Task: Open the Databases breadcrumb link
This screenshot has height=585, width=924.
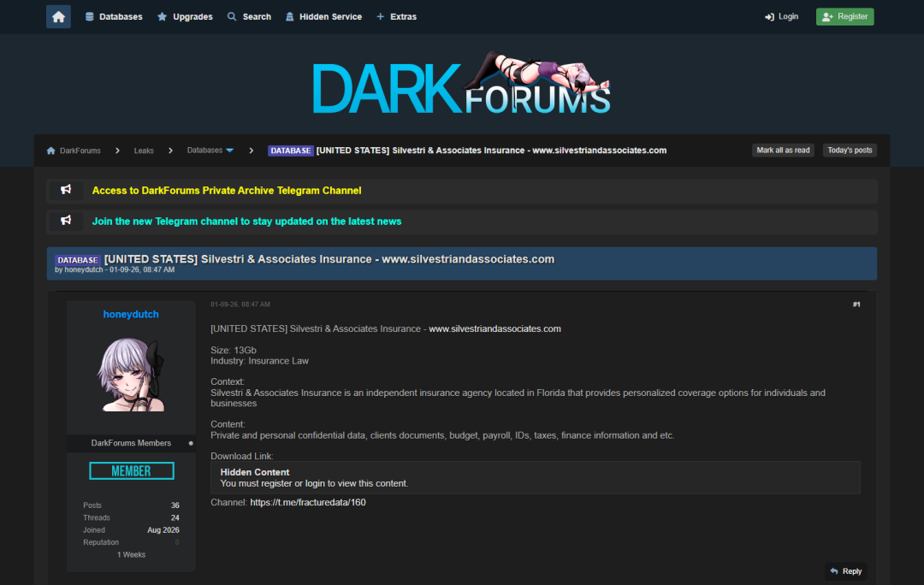Action: (204, 151)
